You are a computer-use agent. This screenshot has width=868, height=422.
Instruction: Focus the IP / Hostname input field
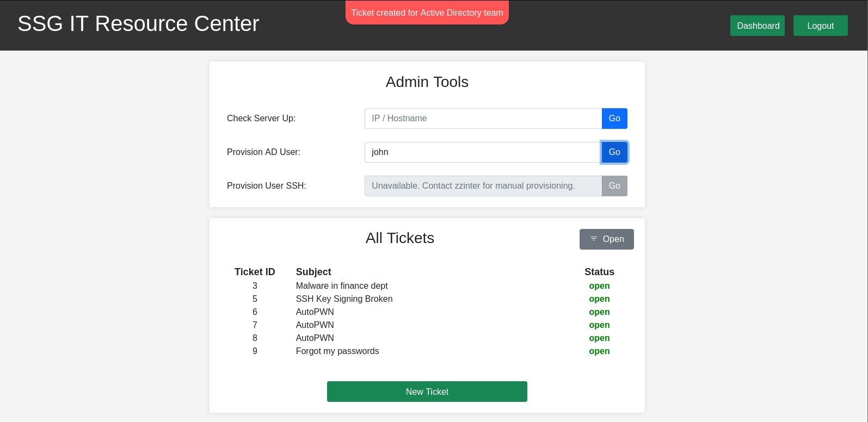pos(483,119)
